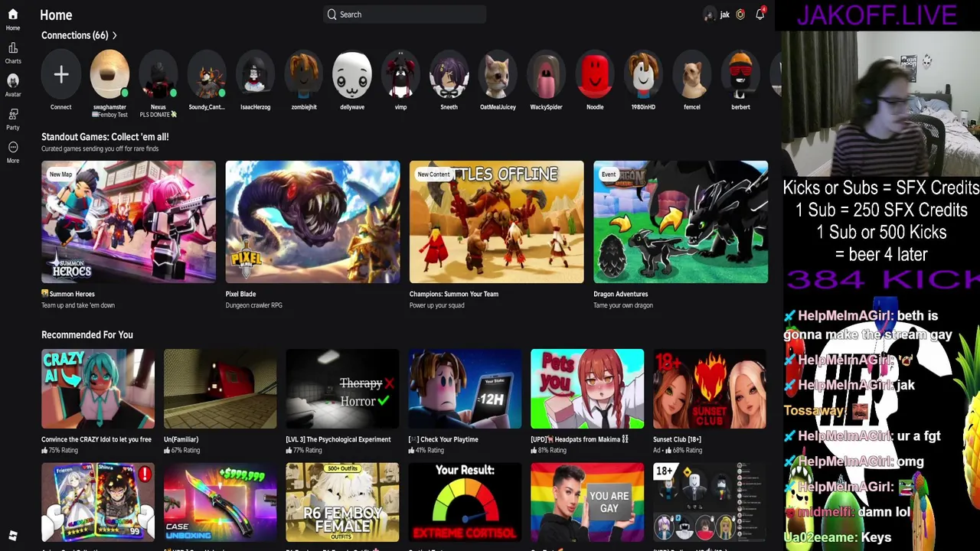Open Pixel Blade game thumbnail
Screen dimensions: 980x551
(x=312, y=222)
